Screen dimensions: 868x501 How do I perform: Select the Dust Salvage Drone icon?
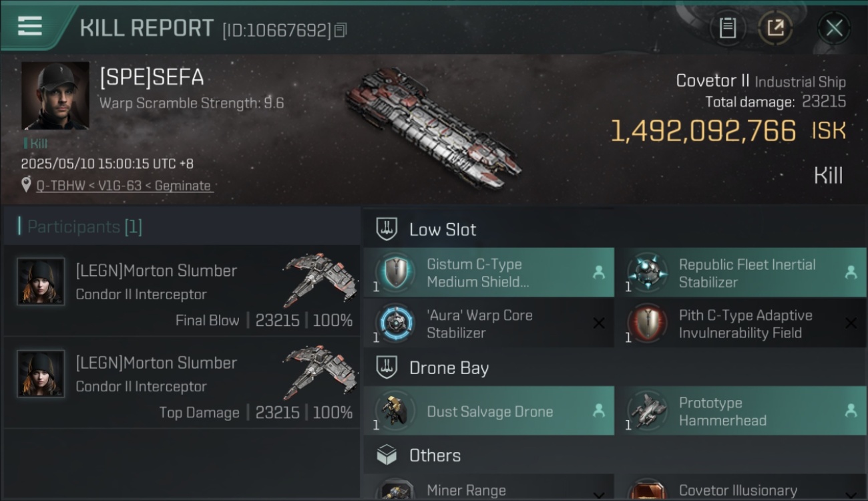[x=395, y=411]
